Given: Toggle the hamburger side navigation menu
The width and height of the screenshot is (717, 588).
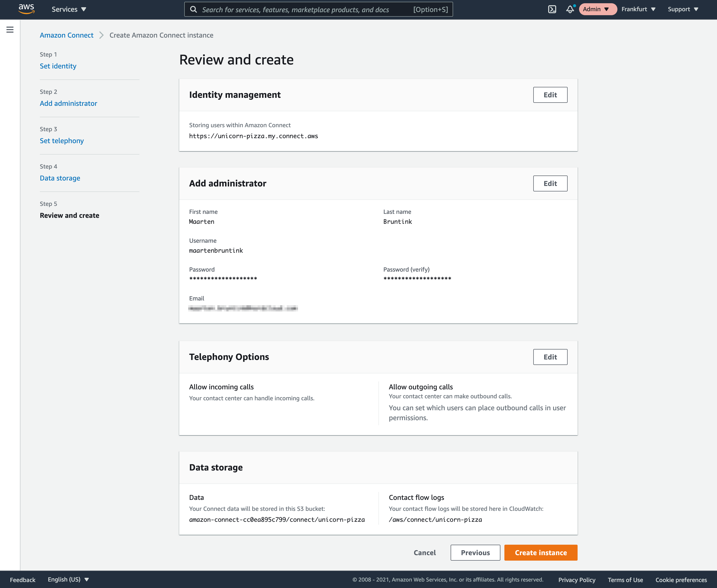Looking at the screenshot, I should coord(10,30).
